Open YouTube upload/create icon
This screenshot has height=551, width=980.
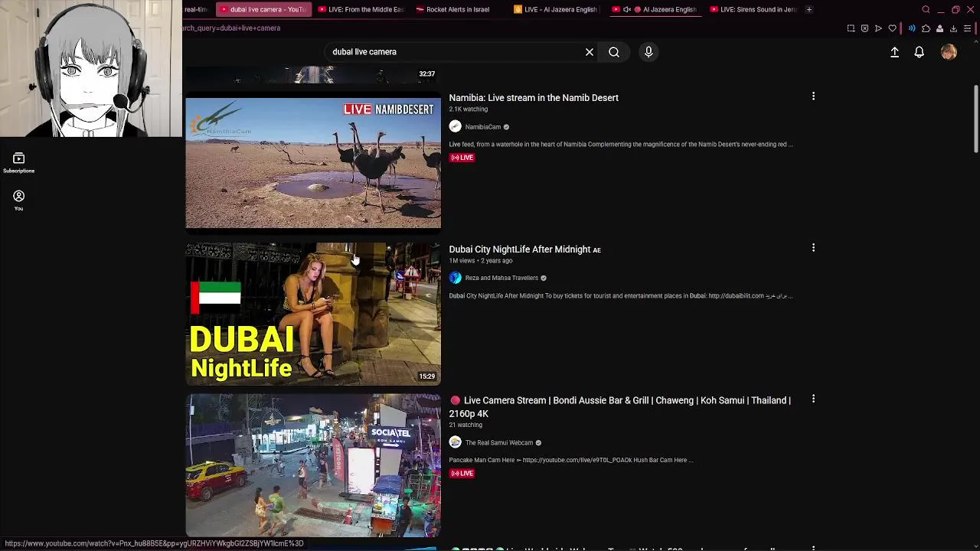(x=894, y=52)
